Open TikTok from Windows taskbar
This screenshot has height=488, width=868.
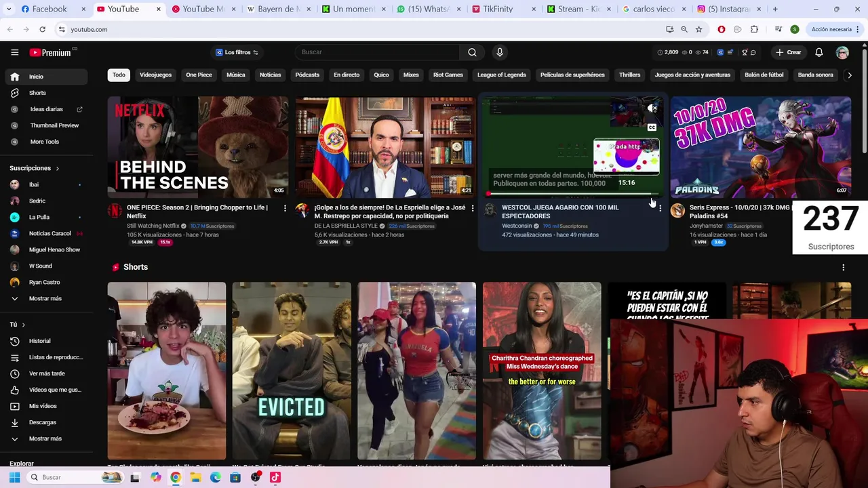tap(275, 477)
